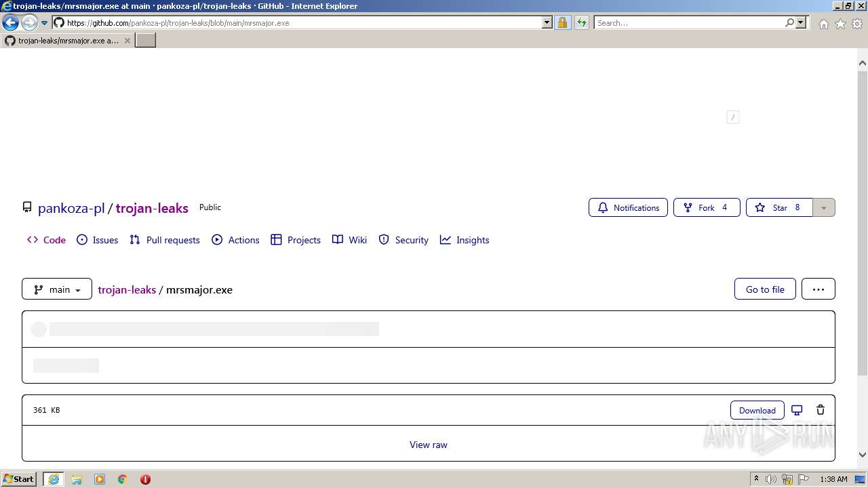Open the trojan-leaks repository link
The image size is (868, 488).
pyautogui.click(x=152, y=208)
